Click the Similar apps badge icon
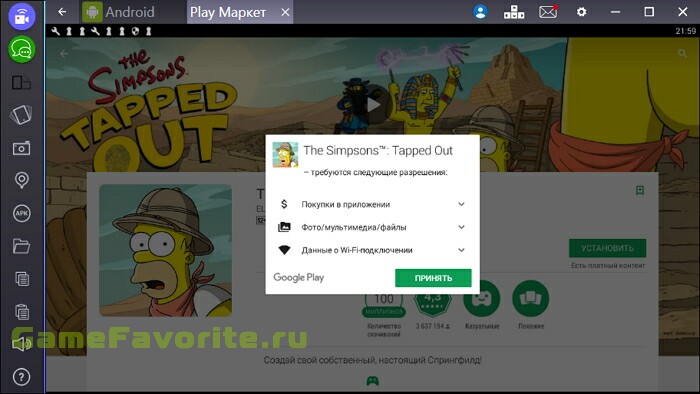This screenshot has height=394, width=700. (531, 299)
